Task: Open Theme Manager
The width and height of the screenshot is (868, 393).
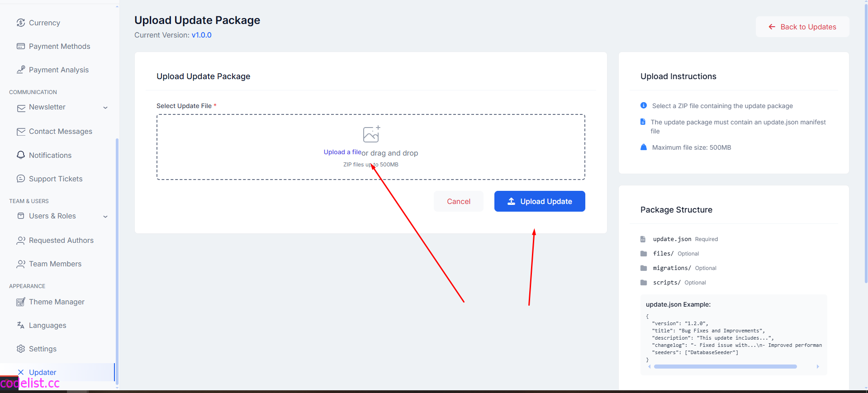Action: click(57, 302)
